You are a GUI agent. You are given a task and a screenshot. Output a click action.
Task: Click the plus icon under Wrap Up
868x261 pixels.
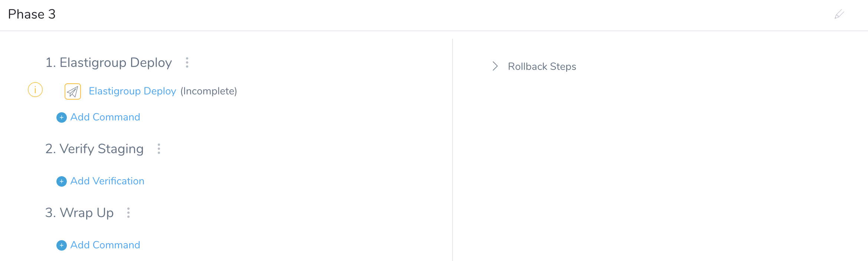(x=62, y=245)
